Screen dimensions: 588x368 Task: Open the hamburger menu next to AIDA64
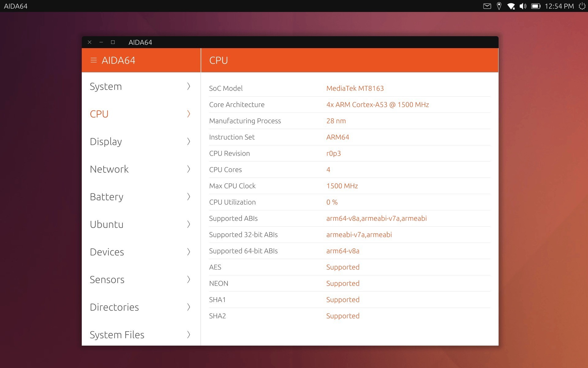point(94,60)
